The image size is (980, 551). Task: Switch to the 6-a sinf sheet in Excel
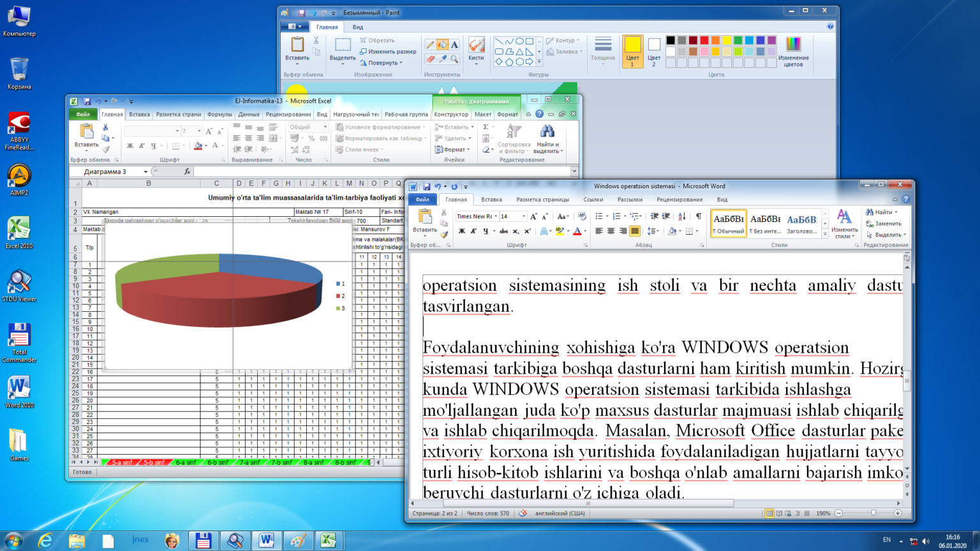click(x=186, y=462)
